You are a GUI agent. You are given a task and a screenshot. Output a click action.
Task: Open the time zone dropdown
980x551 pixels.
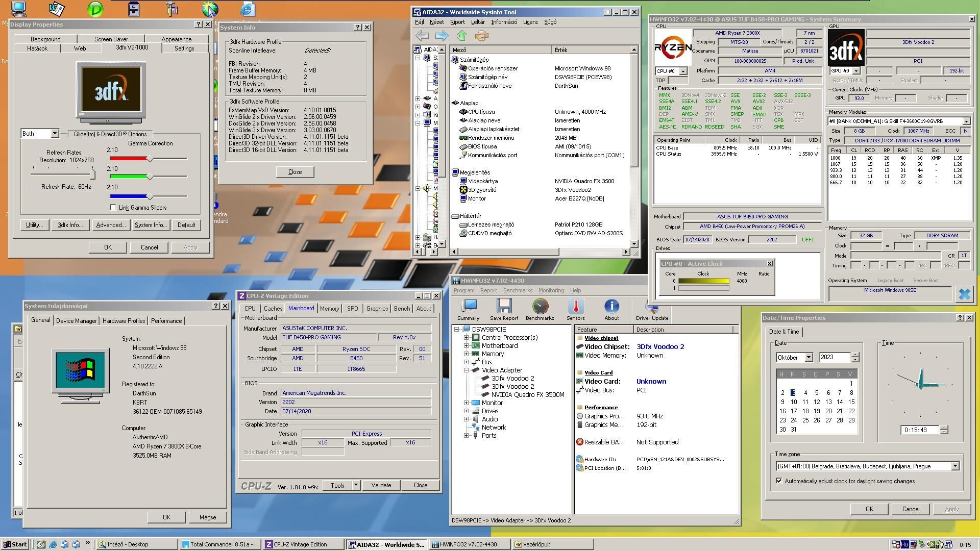click(955, 466)
